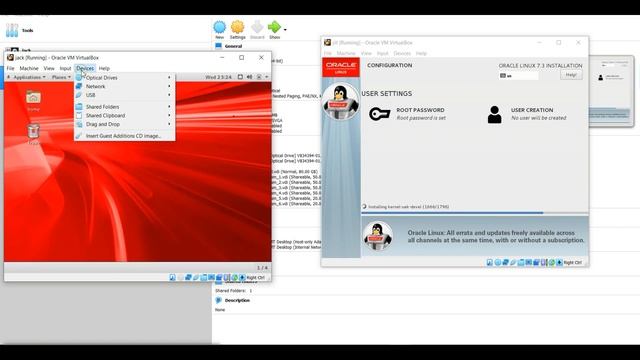640x360 pixels.
Task: Click the VM preview thumbnail in Manager
Action: (x=611, y=91)
